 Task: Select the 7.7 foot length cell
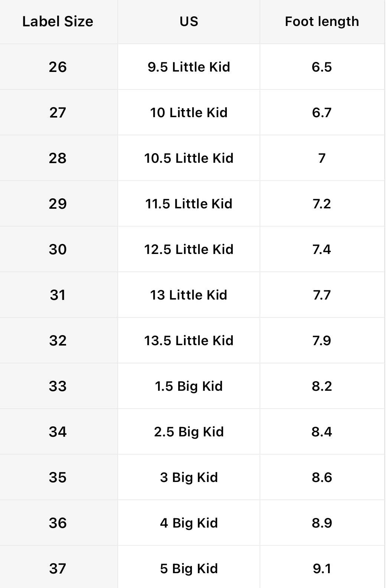tap(322, 295)
